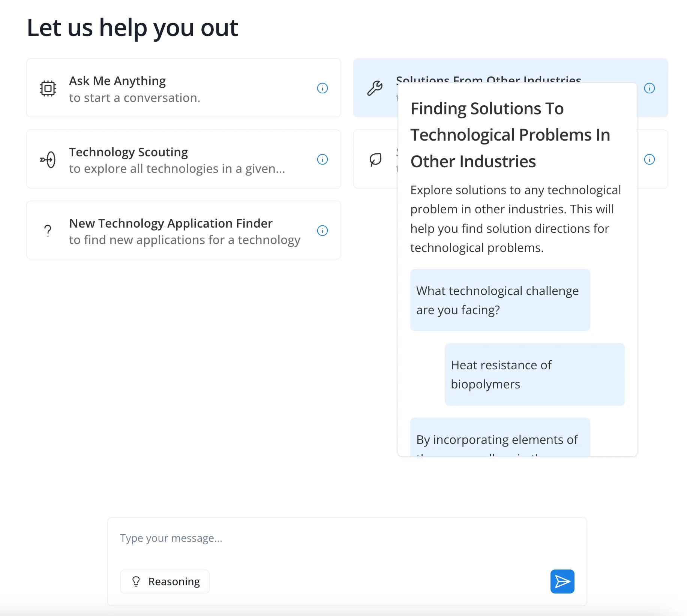Image resolution: width=687 pixels, height=616 pixels.
Task: Click 'to explore all technologies in a given...' subtitle
Action: [x=177, y=169]
